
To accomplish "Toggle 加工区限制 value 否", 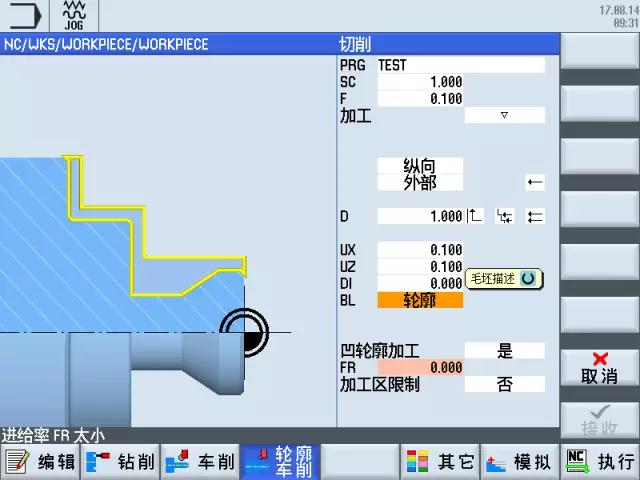I will pyautogui.click(x=505, y=384).
